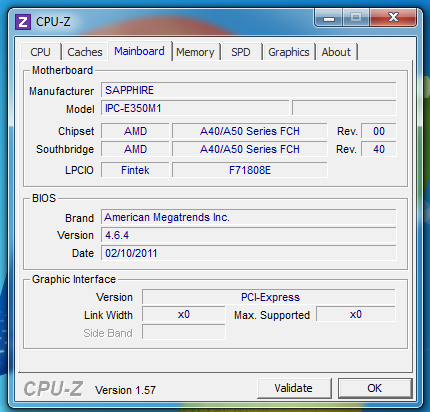Select the Mainboard tab
430x412 pixels.
click(x=139, y=51)
